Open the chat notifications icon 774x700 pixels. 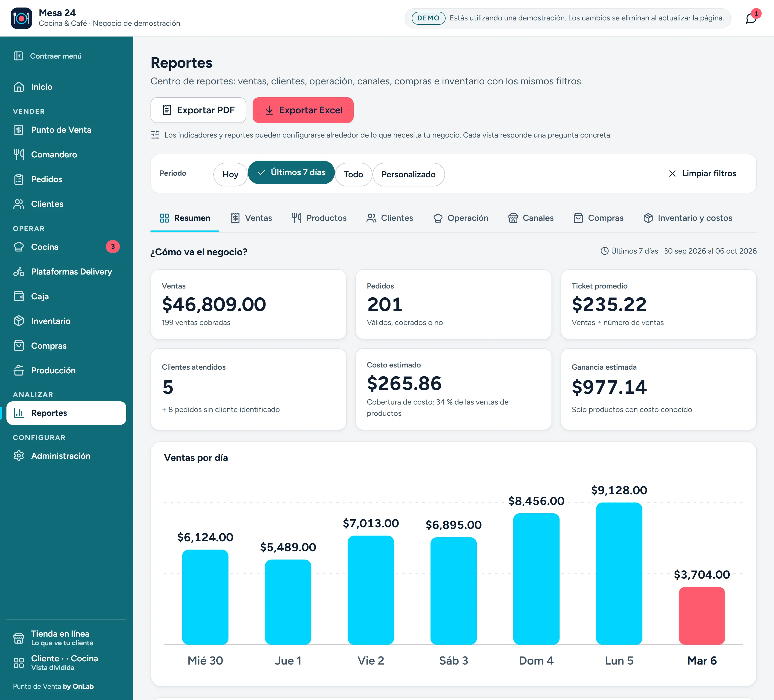pyautogui.click(x=751, y=18)
